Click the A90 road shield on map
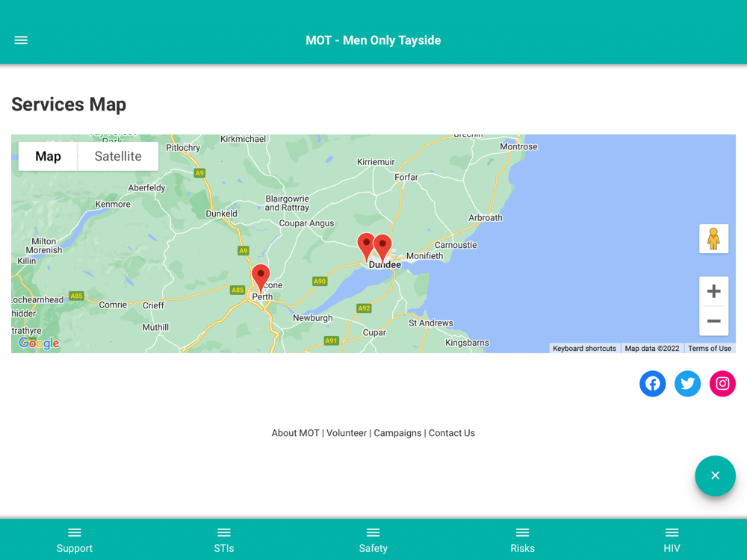 [320, 281]
